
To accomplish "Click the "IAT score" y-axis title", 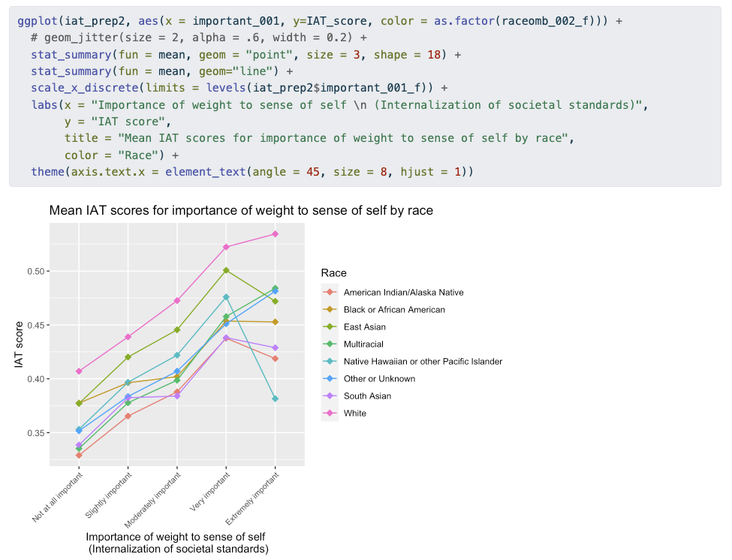I will click(20, 343).
